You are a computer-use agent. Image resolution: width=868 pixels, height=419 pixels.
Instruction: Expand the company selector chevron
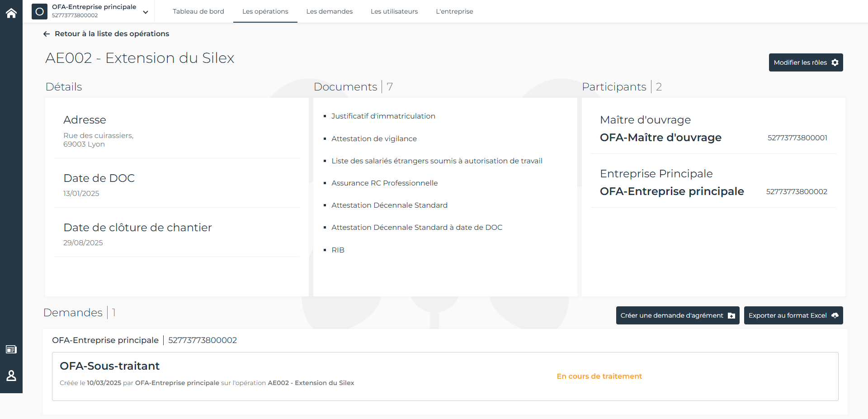click(145, 13)
